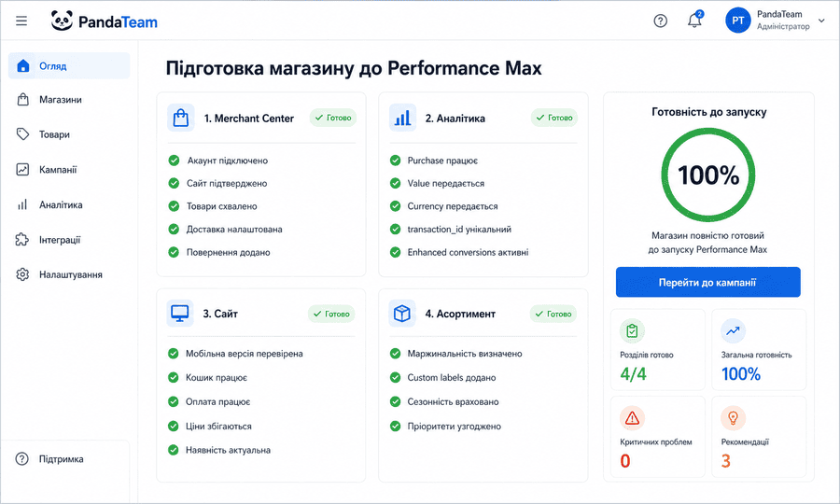The height and width of the screenshot is (504, 840).
Task: Click the 100% readiness progress ring
Action: (708, 175)
